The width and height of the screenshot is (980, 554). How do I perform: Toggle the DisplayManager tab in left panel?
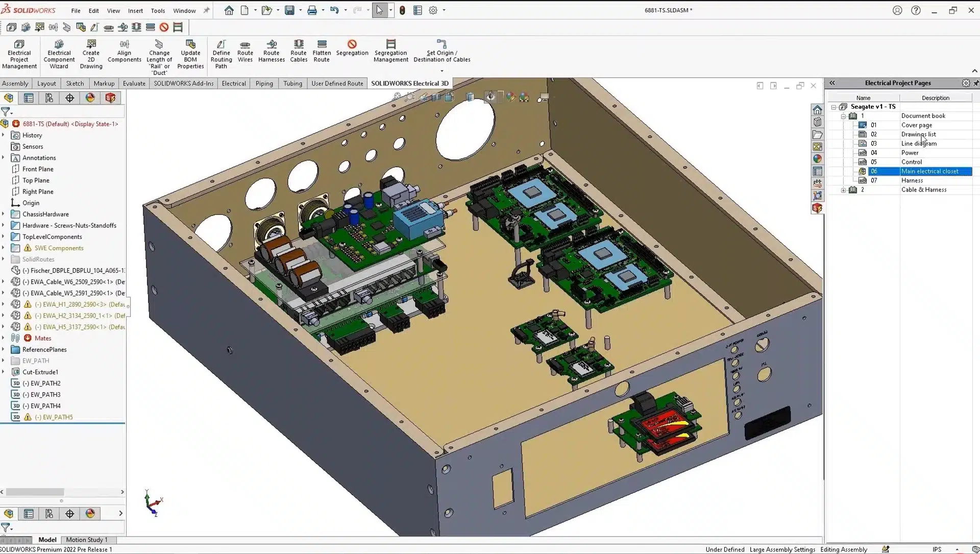pos(90,98)
